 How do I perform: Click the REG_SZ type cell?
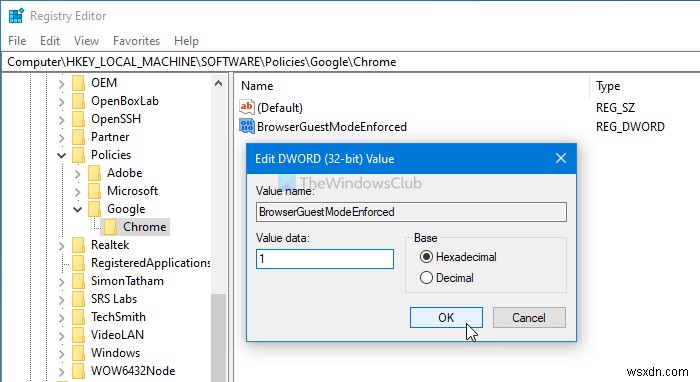tap(615, 108)
